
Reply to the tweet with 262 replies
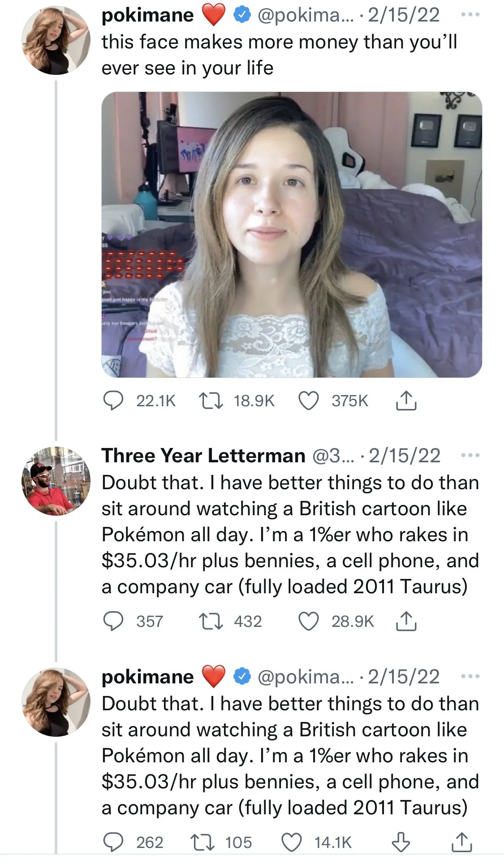[x=113, y=842]
